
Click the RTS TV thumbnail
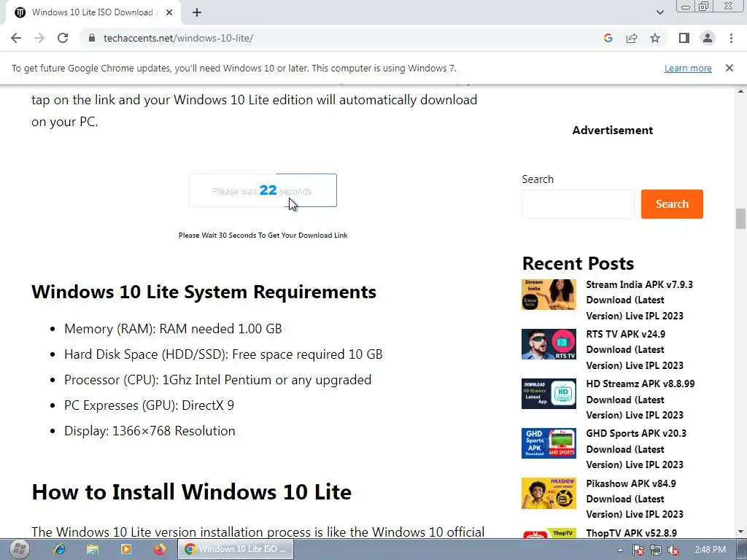(x=549, y=344)
